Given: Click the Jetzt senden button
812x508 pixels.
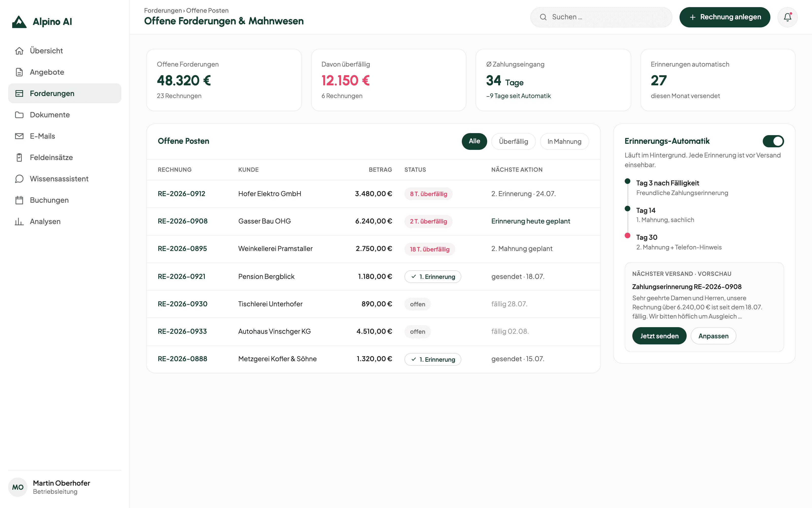Looking at the screenshot, I should click(659, 336).
